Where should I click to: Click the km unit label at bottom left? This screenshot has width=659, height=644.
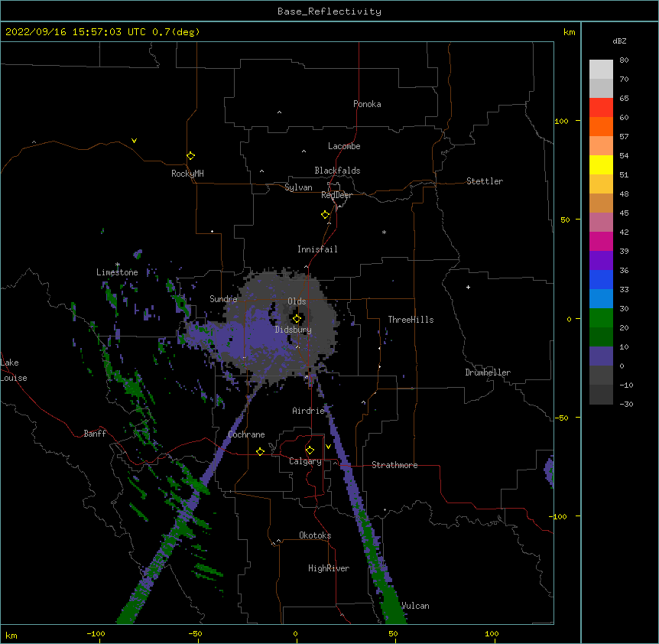point(11,635)
